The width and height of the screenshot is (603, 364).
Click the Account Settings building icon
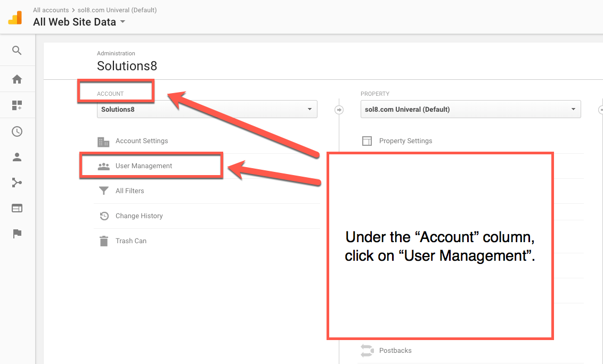103,142
